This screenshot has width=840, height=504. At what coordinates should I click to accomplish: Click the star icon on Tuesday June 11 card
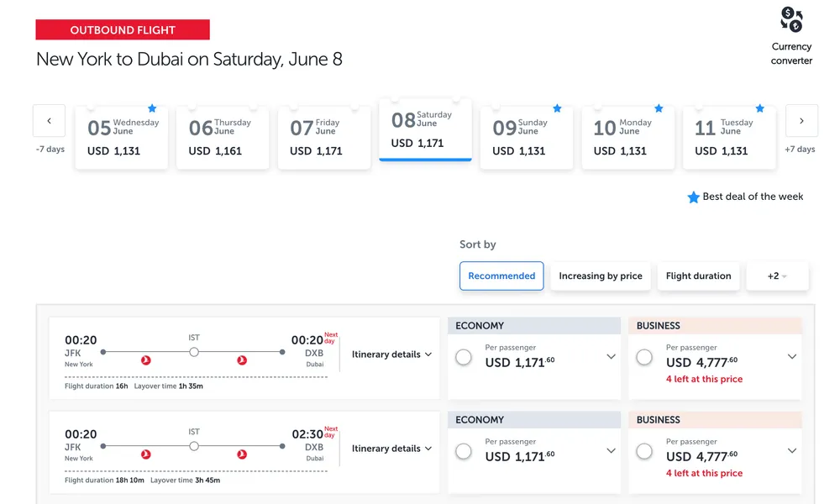click(760, 108)
